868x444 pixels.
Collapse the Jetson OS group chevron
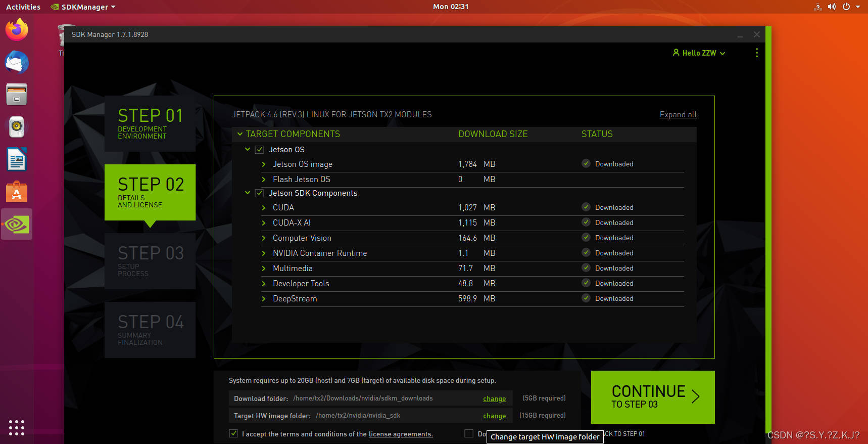click(248, 149)
